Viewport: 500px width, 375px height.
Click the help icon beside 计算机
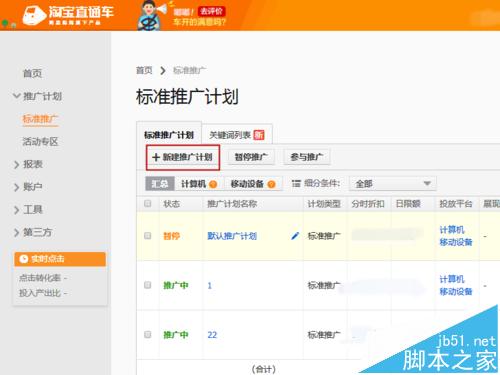pos(213,184)
